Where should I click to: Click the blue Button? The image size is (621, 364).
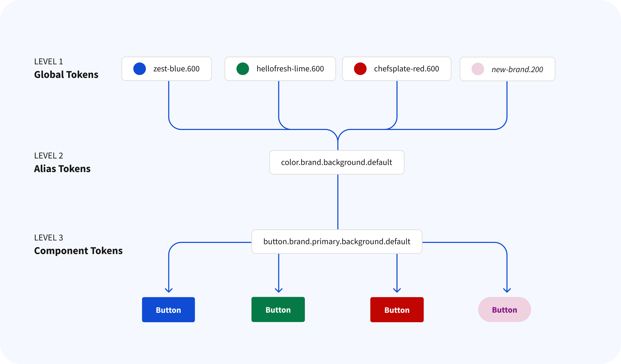tap(168, 310)
